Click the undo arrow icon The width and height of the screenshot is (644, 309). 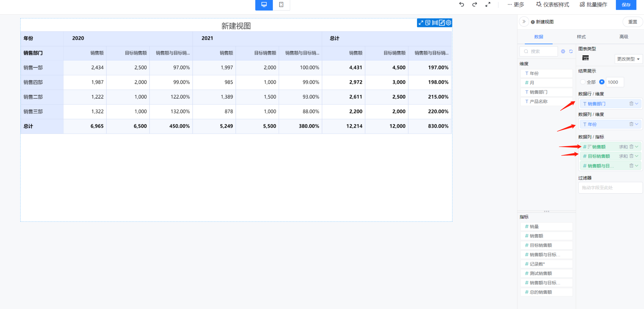click(461, 4)
